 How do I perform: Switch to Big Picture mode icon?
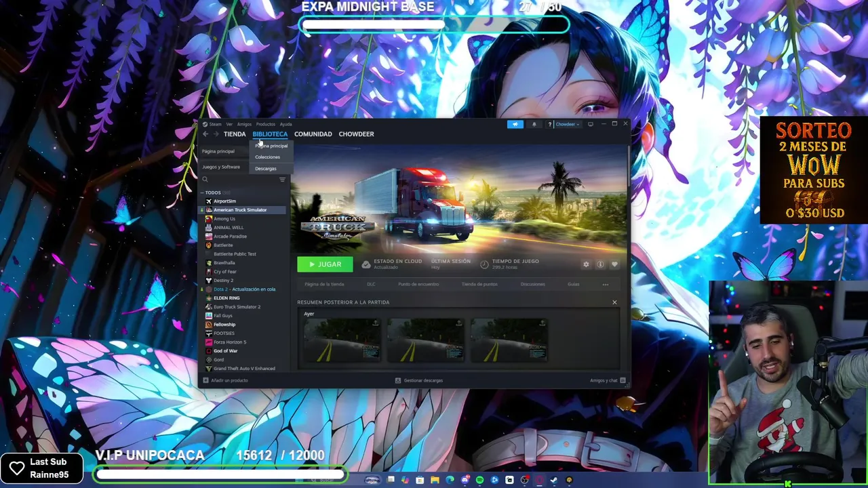pos(591,124)
